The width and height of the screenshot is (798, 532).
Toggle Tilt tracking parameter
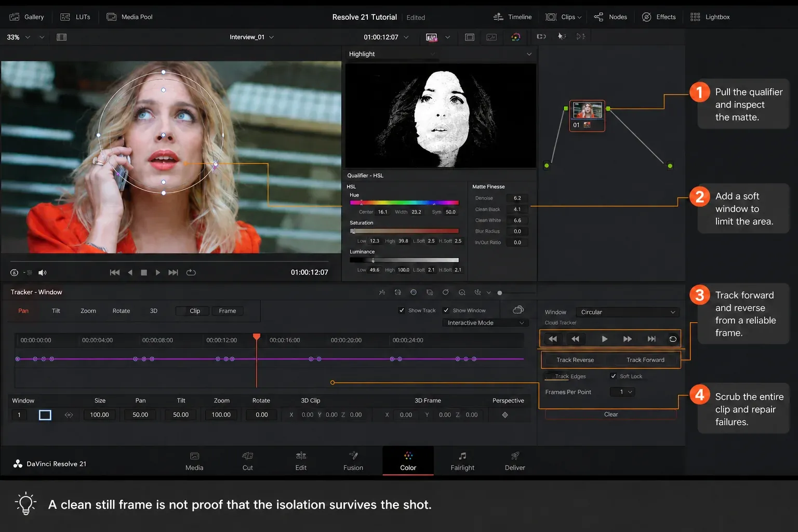tap(56, 311)
